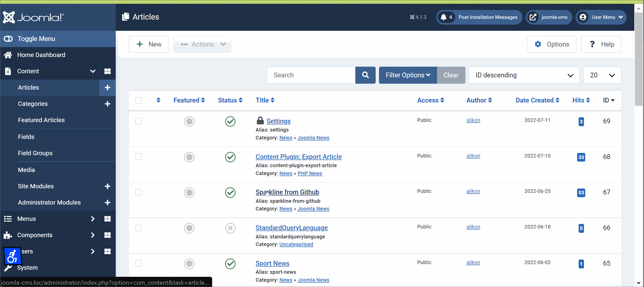The width and height of the screenshot is (644, 287).
Task: Click the Options gear icon
Action: [x=538, y=44]
